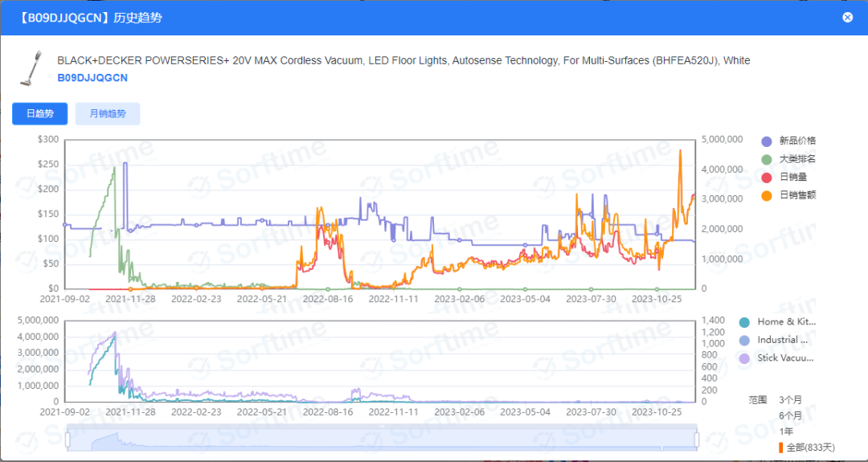Toggle the 新品价格 legend series
The image size is (868, 462).
pyautogui.click(x=788, y=141)
